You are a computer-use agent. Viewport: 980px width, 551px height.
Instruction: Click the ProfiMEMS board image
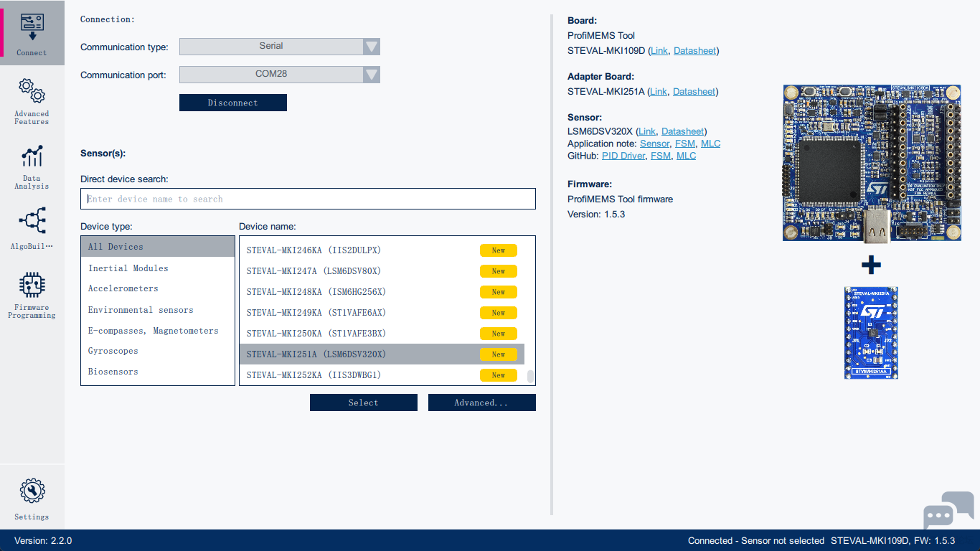tap(871, 162)
